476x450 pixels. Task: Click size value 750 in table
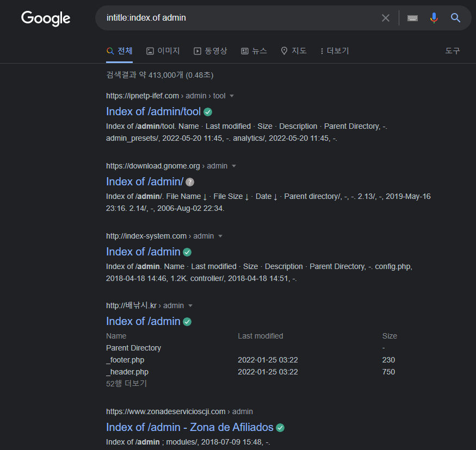point(388,372)
